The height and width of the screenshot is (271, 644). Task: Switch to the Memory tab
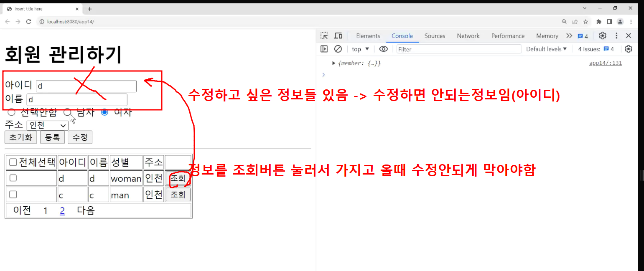point(547,36)
